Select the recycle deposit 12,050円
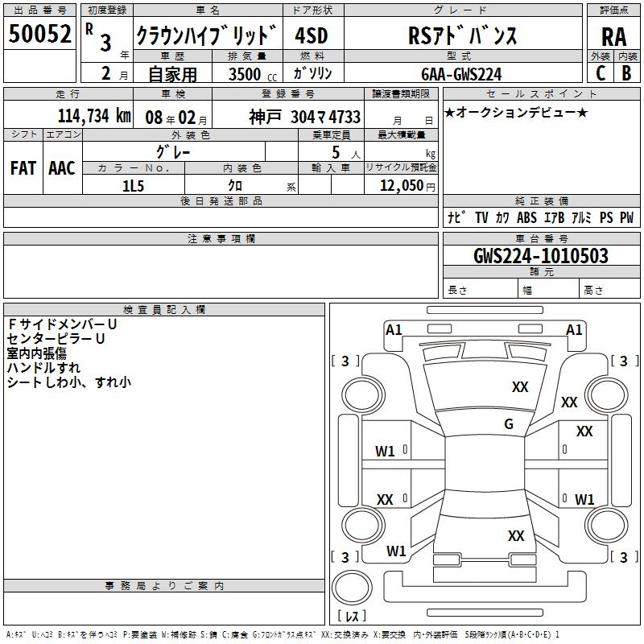Screen dimensions: 644x644 [407, 186]
